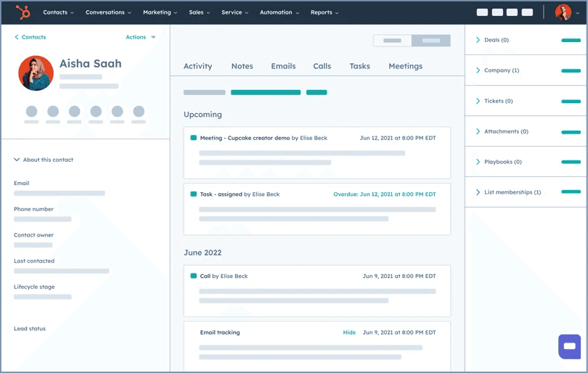Click the Lead status label
The image size is (588, 373).
(x=30, y=329)
